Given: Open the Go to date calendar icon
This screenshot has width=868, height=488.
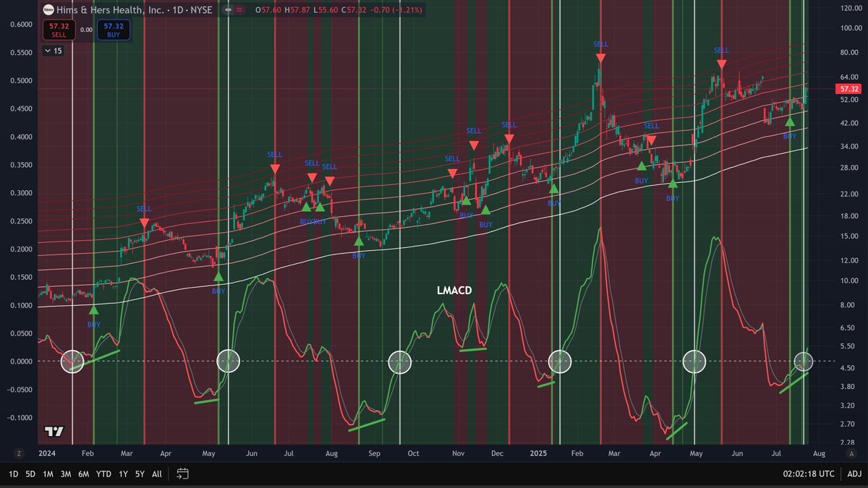Looking at the screenshot, I should [182, 474].
